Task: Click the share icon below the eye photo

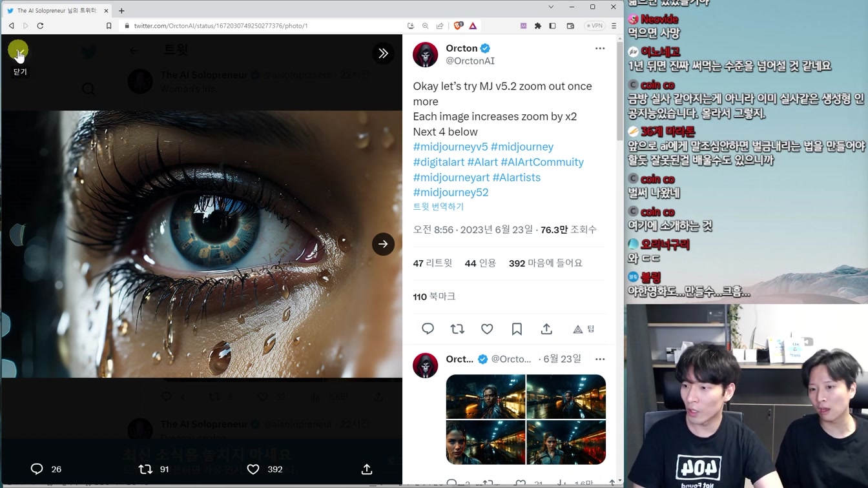Action: 367,469
